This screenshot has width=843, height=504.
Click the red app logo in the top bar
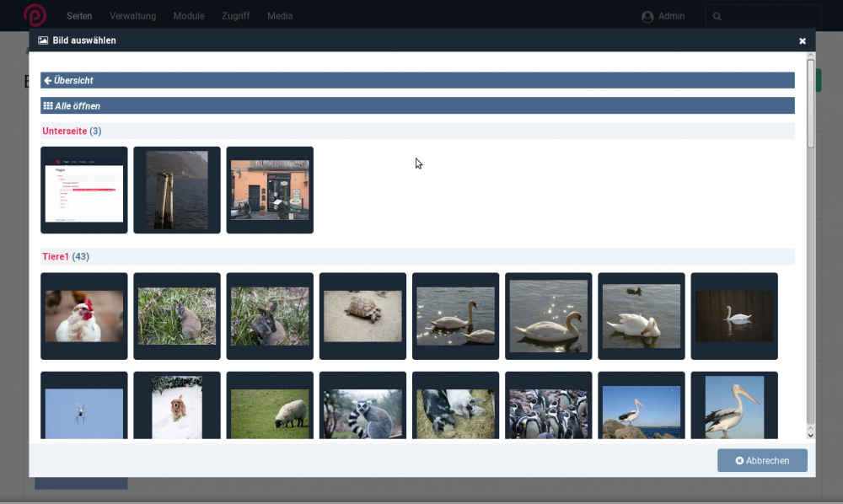point(35,16)
